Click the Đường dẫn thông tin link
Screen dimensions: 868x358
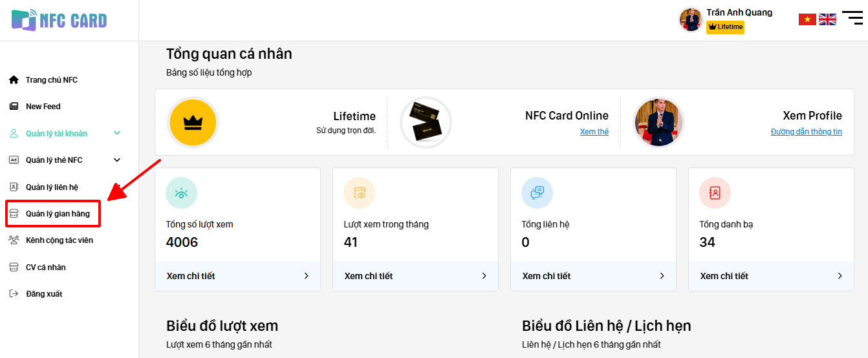pyautogui.click(x=806, y=132)
